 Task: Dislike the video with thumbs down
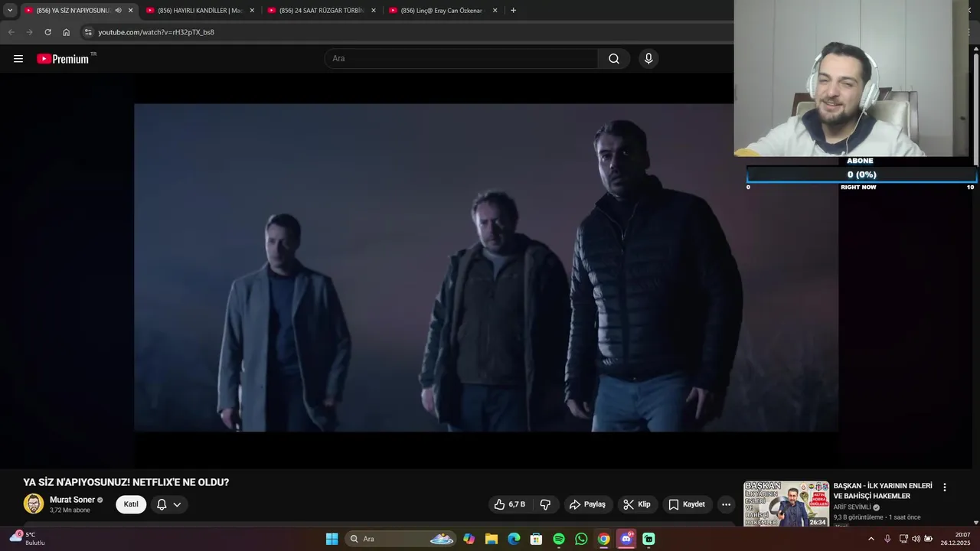coord(545,504)
